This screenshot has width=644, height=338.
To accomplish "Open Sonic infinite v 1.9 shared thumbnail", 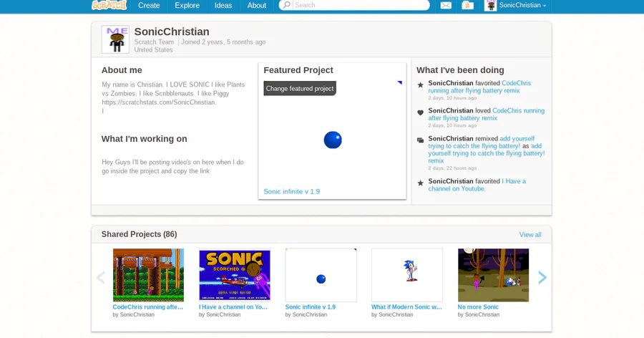I will 321,275.
